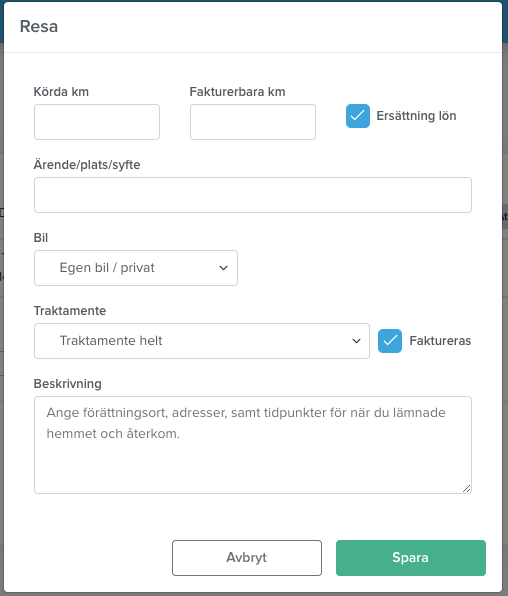Open the Egen bil / privat dropdown
The width and height of the screenshot is (508, 596).
click(136, 268)
